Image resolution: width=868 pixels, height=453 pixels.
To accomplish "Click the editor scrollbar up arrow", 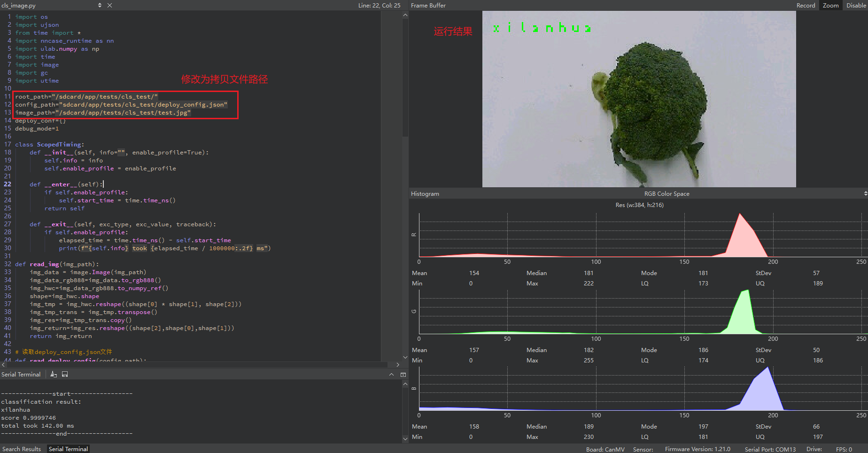I will (x=405, y=15).
